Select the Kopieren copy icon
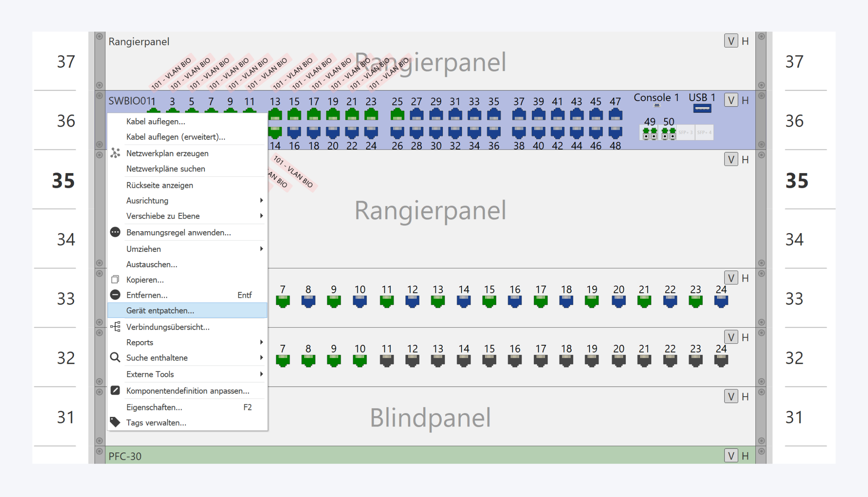Viewport: 868px width, 497px height. pyautogui.click(x=115, y=279)
